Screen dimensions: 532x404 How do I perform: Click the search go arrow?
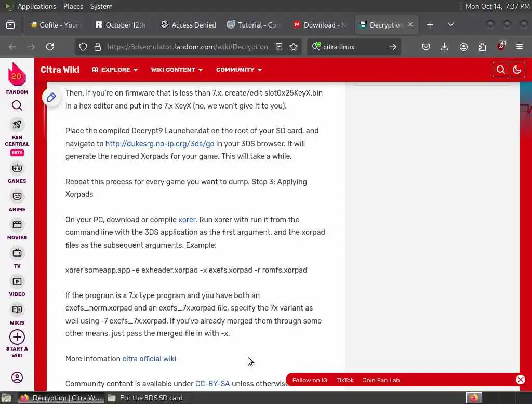tap(393, 47)
